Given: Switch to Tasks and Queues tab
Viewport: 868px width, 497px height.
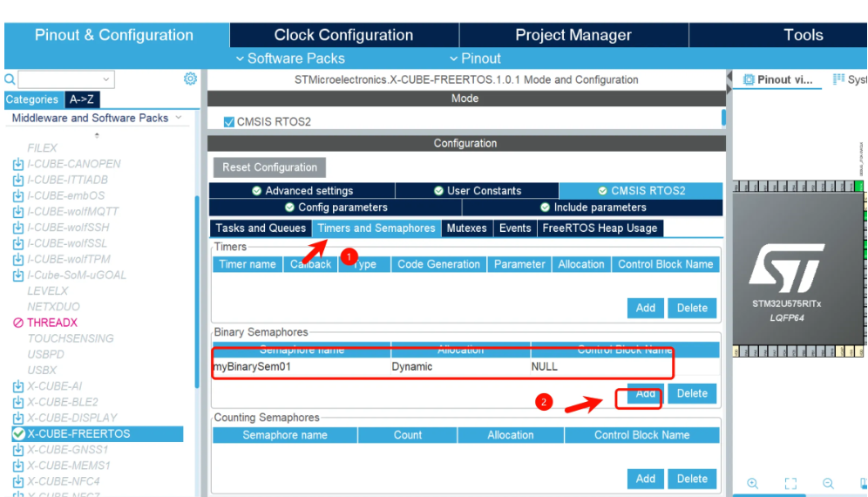Looking at the screenshot, I should (261, 228).
